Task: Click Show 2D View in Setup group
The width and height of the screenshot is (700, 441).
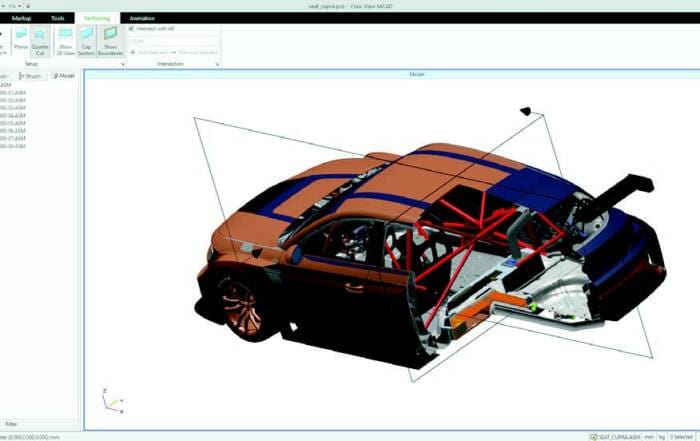Action: point(65,41)
